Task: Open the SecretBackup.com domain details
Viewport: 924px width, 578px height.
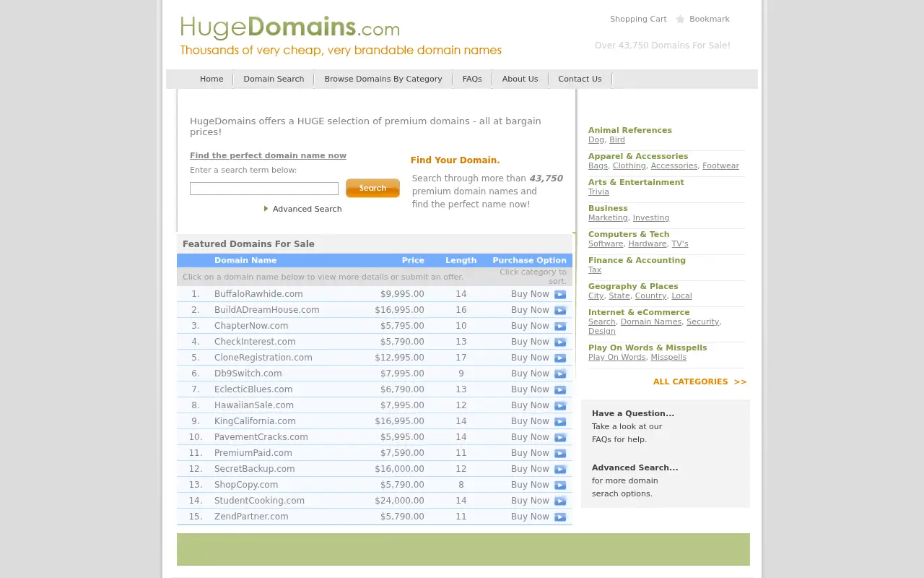Action: (255, 469)
